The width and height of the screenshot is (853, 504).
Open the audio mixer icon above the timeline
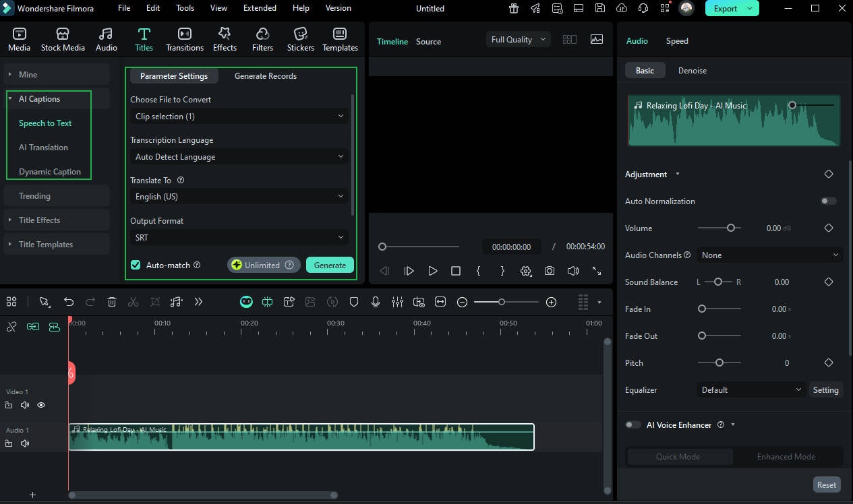[x=397, y=302]
